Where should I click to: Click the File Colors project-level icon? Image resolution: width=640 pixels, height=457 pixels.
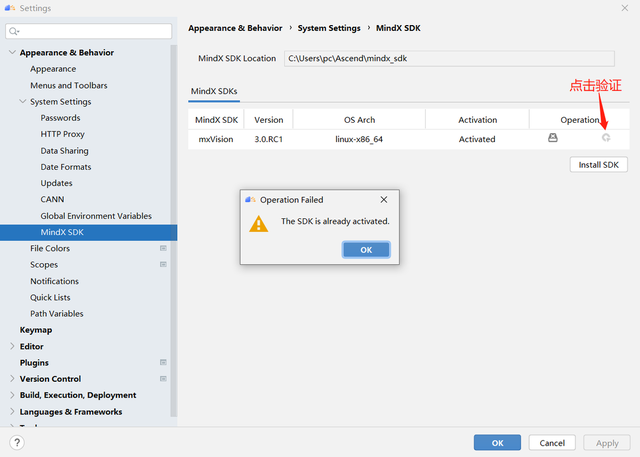point(163,248)
